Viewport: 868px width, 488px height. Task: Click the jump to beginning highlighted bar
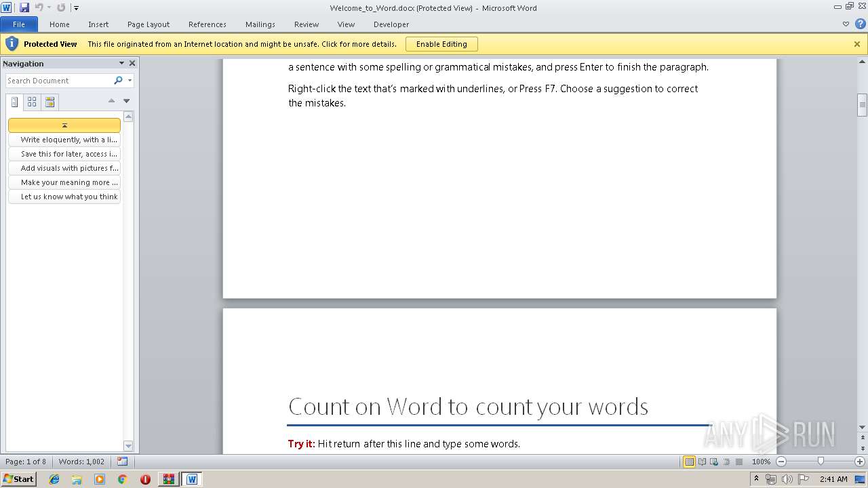pyautogui.click(x=64, y=125)
